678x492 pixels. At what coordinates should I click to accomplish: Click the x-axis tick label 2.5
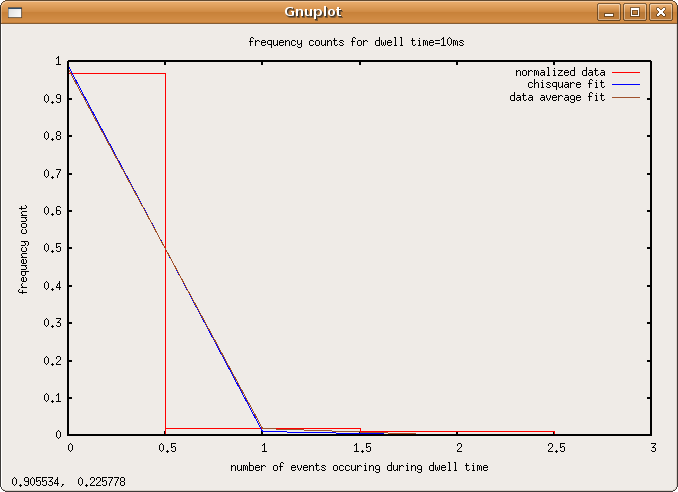click(x=554, y=448)
